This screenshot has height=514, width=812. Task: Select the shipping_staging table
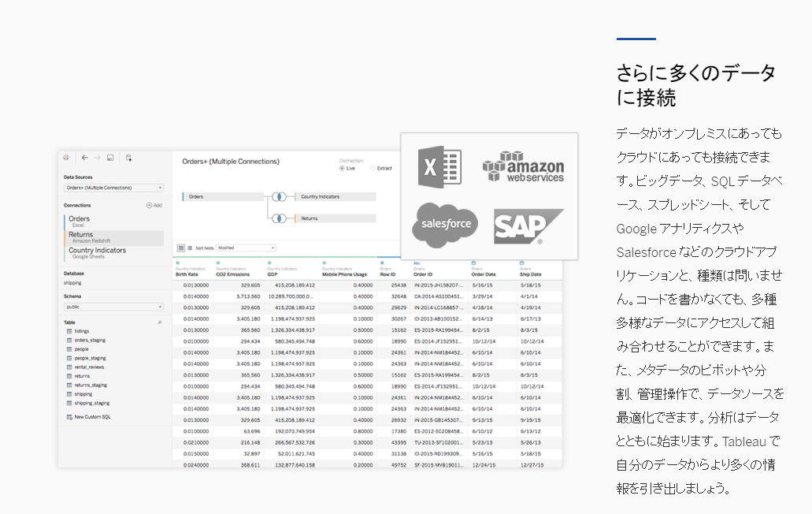(91, 403)
